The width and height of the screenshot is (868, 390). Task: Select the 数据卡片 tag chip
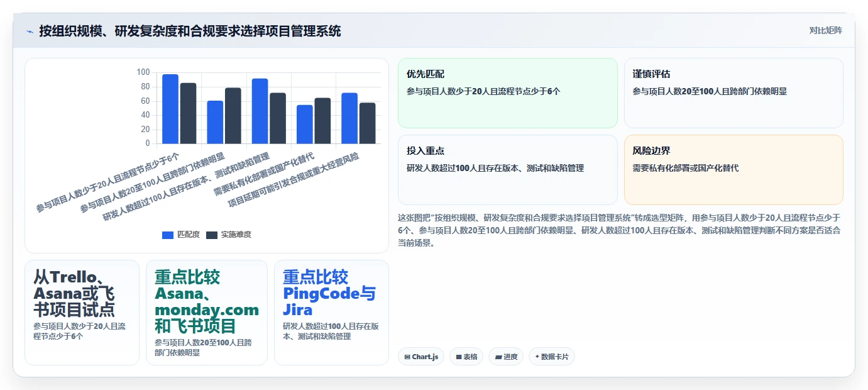[551, 357]
